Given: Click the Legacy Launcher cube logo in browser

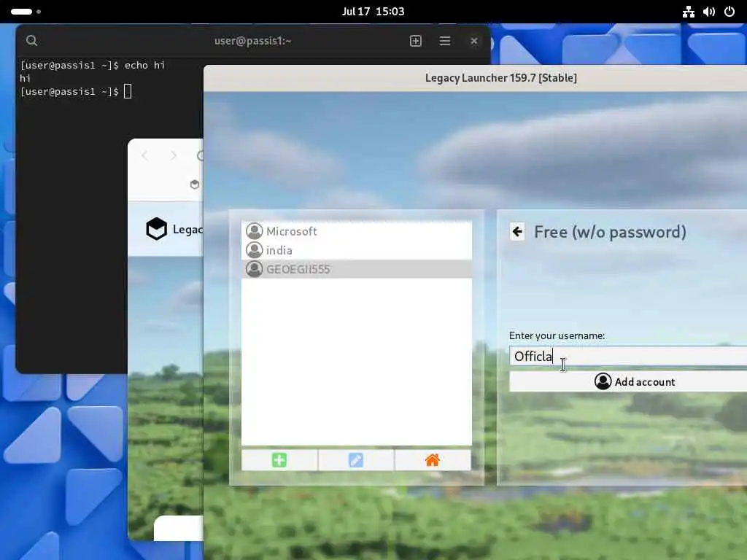Looking at the screenshot, I should pyautogui.click(x=157, y=229).
